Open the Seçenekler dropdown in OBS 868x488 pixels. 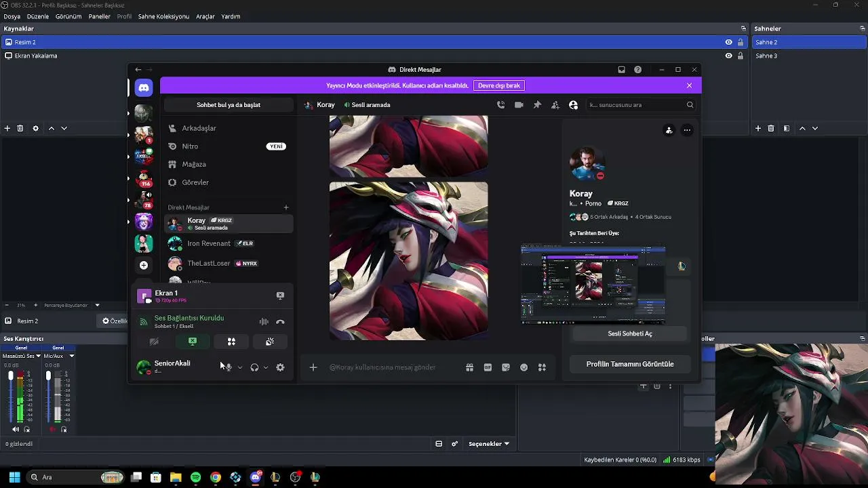(x=489, y=444)
